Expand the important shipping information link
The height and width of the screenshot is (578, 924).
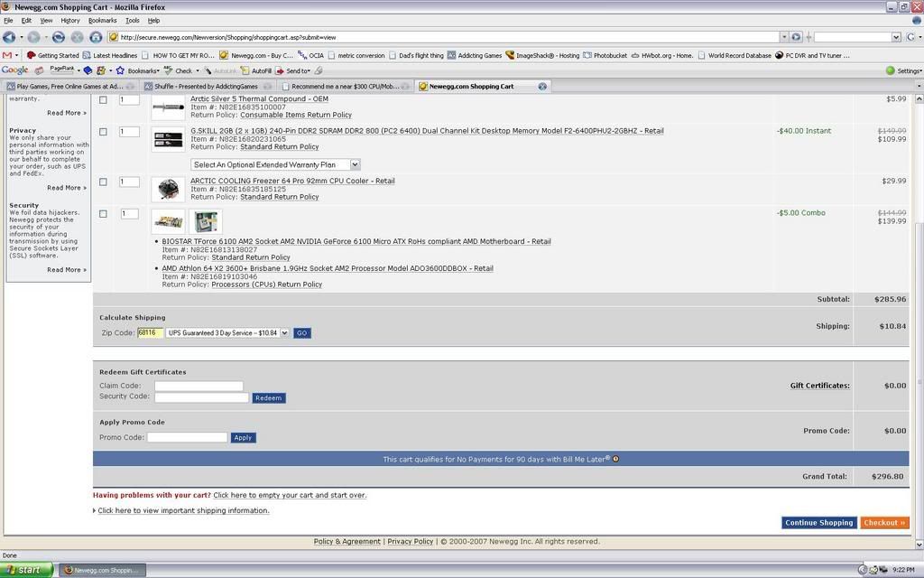coord(183,511)
